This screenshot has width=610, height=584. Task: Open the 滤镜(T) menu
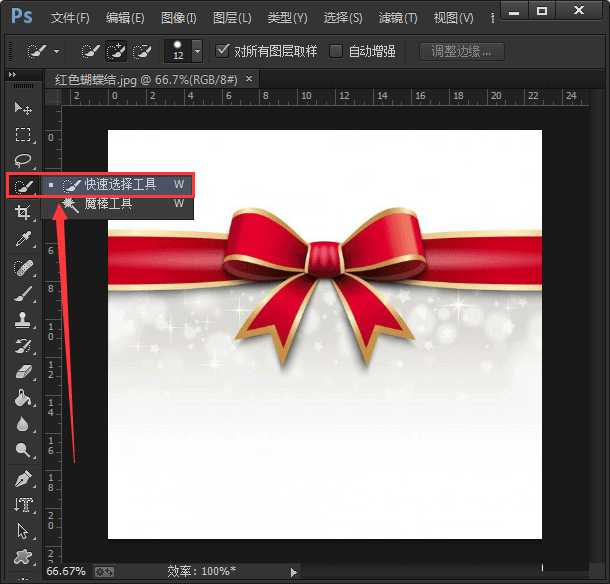point(398,18)
